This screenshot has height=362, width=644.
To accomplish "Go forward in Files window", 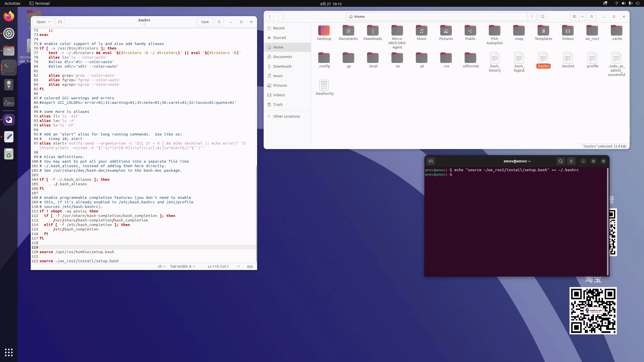I will click(x=278, y=17).
